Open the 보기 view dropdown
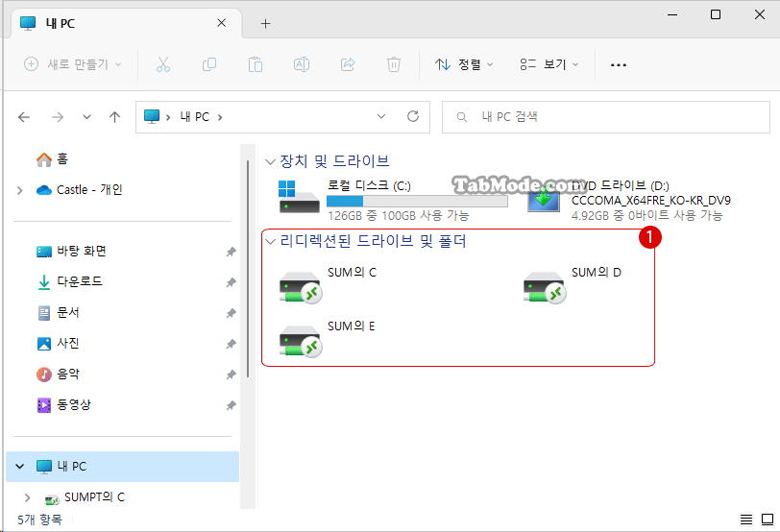Screen dimensions: 780x532 point(549,64)
